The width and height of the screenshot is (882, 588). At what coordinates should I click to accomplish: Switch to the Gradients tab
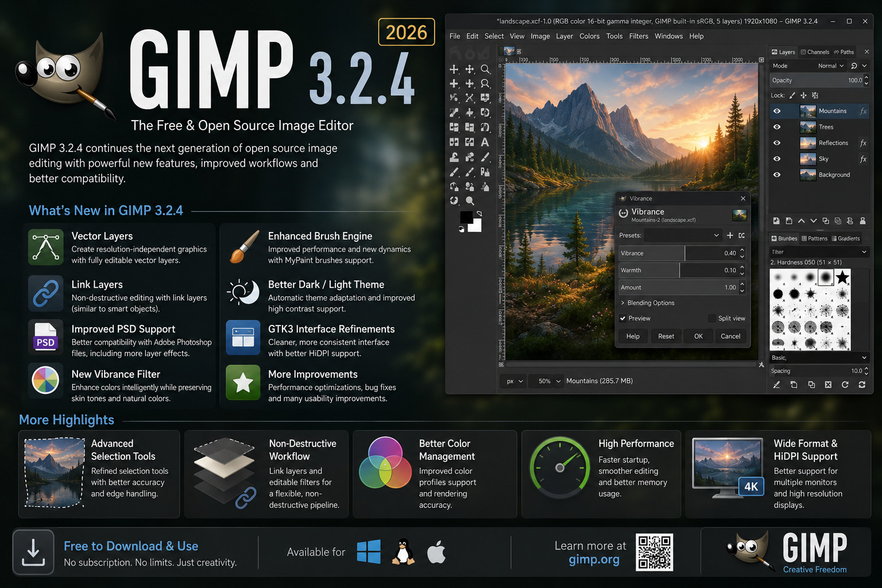[x=846, y=238]
